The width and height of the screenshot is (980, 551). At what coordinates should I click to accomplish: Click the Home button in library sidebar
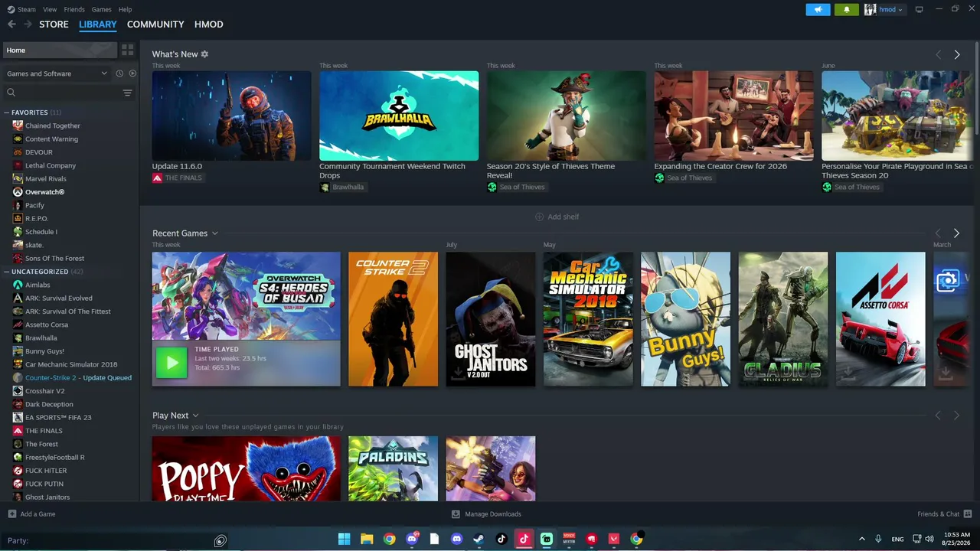(59, 50)
